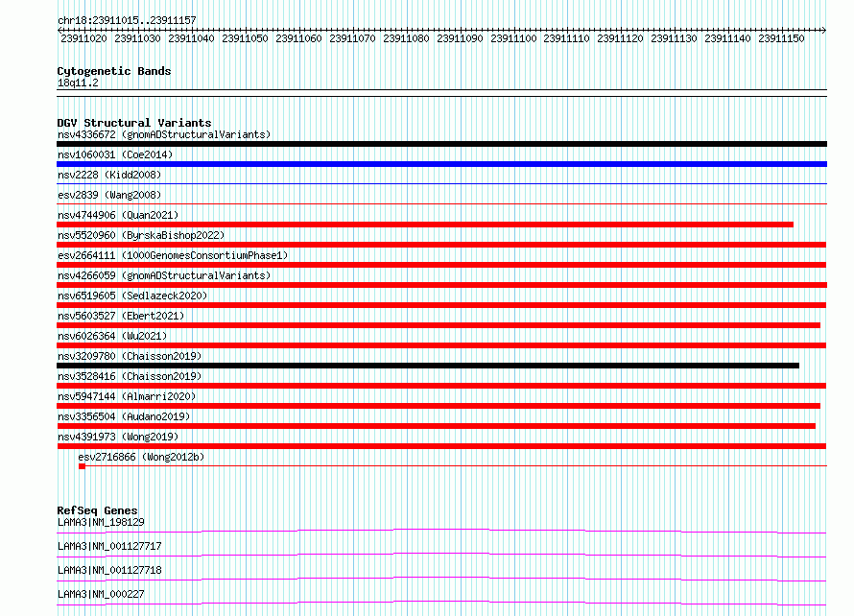Viewport: 854px width, 616px height.
Task: Select nsv6519605 (Sedlazeck2020) label
Action: click(x=132, y=296)
